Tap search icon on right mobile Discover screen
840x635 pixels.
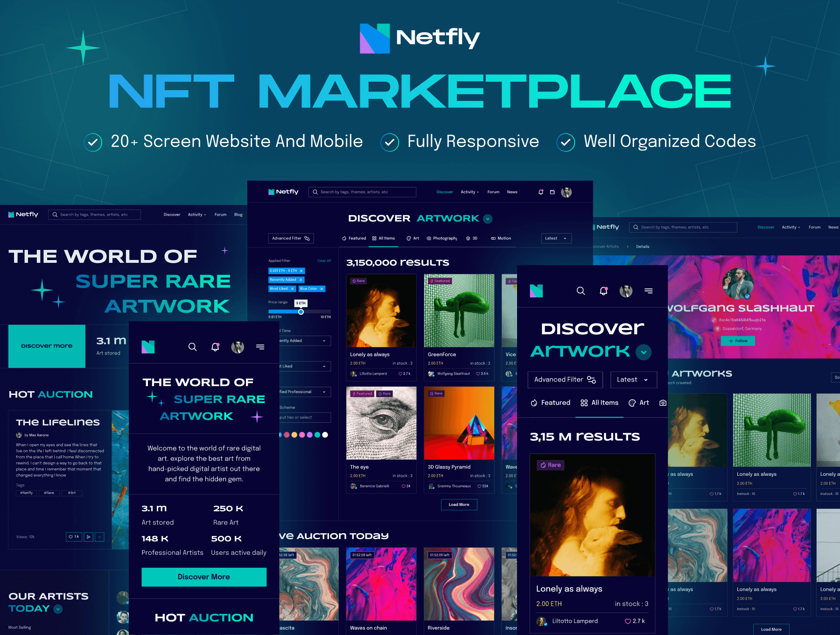pos(581,291)
